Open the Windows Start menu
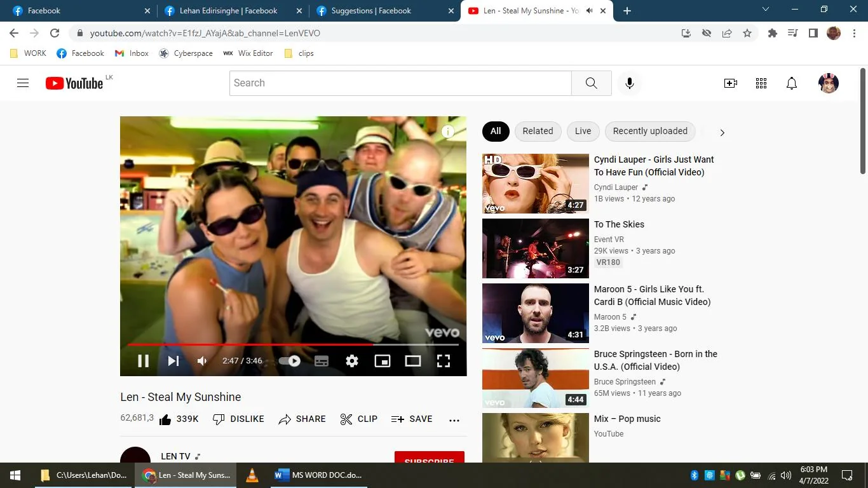Viewport: 868px width, 488px height. [x=15, y=475]
